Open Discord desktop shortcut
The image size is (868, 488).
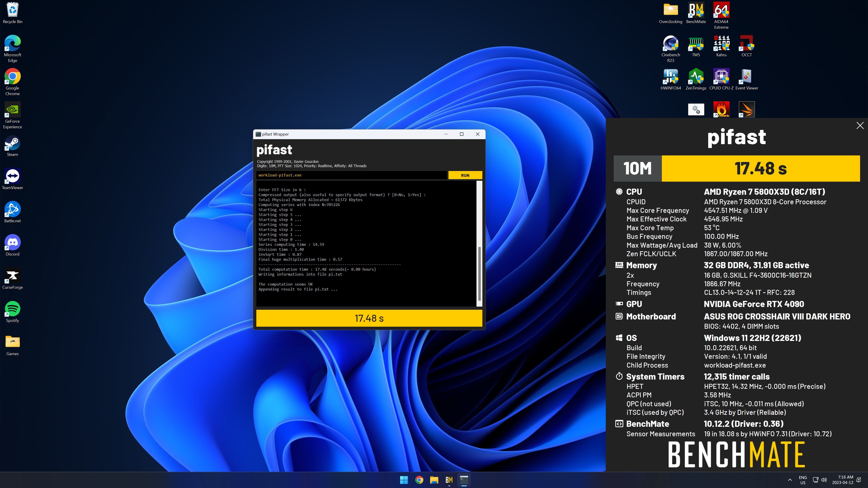12,246
